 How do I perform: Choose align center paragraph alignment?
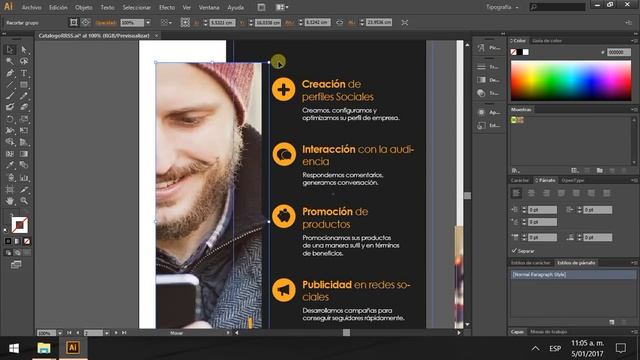click(531, 193)
